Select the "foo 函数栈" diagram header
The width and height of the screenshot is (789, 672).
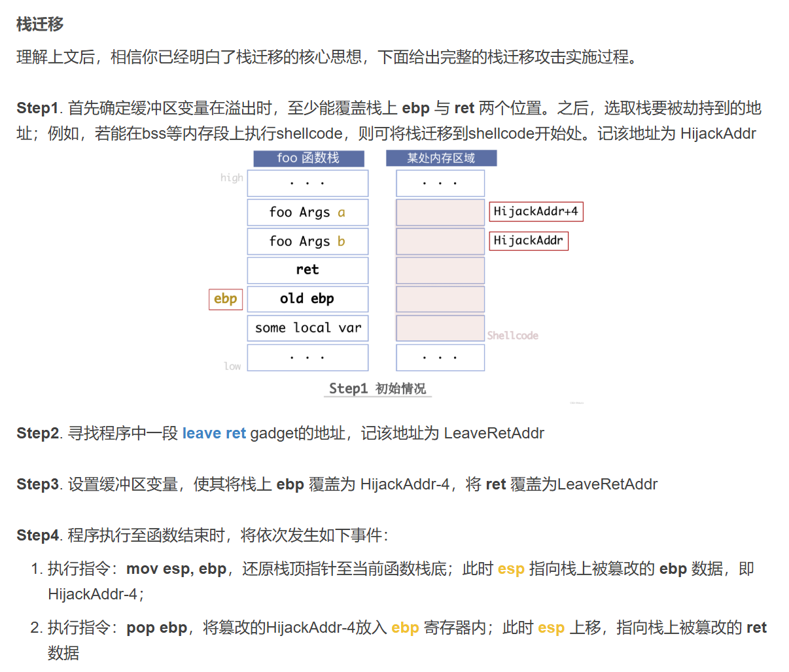308,158
